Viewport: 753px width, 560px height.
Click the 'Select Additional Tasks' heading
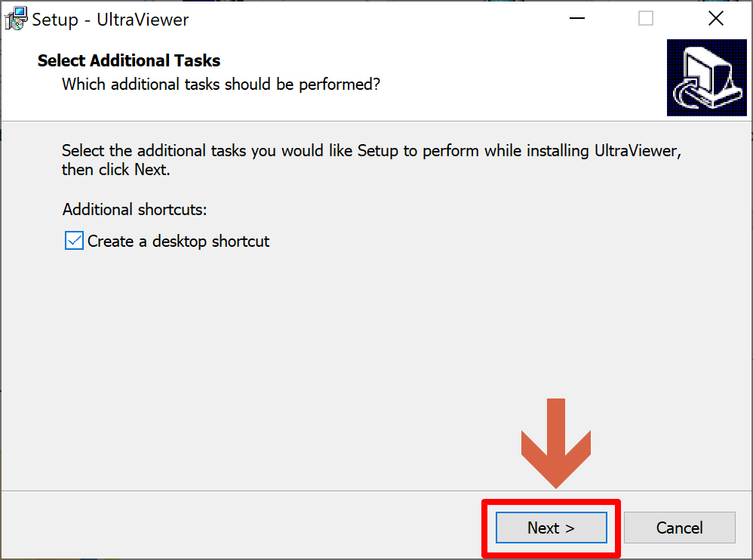point(129,60)
